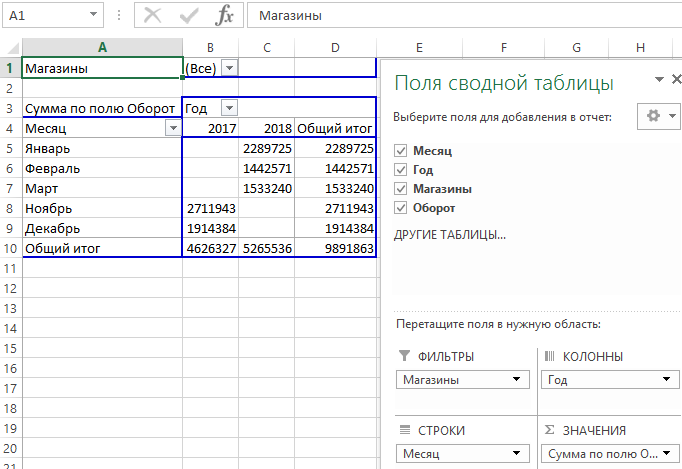The image size is (682, 469).
Task: Expand the Месяц field in СТРОКИ area
Action: (x=516, y=453)
